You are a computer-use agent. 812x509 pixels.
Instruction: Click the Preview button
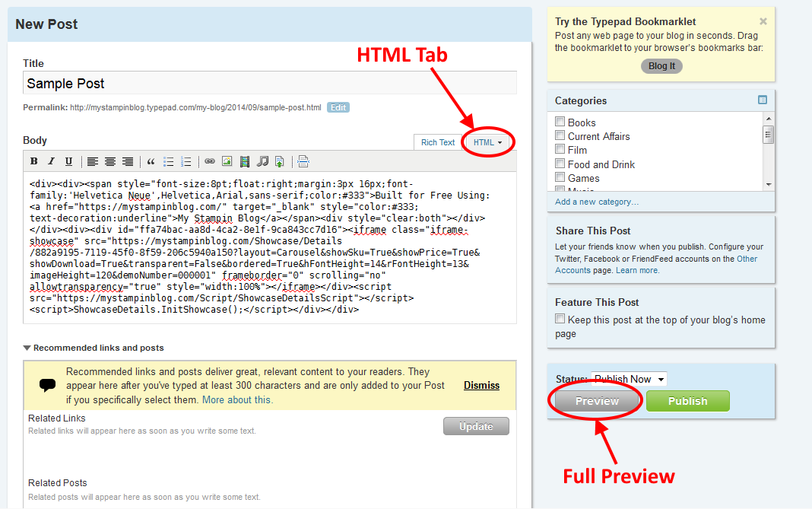click(597, 401)
